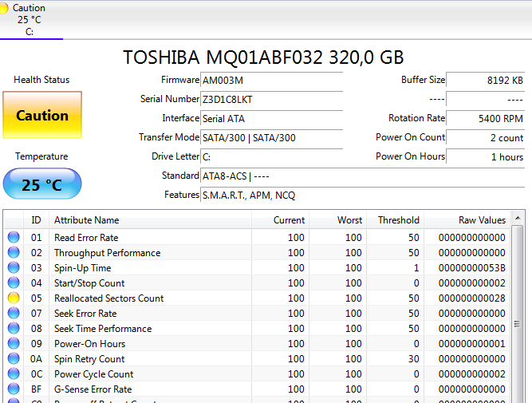Click blue status icon for Spin-Up Time
Viewport: 532px width, 403px height.
tap(14, 267)
